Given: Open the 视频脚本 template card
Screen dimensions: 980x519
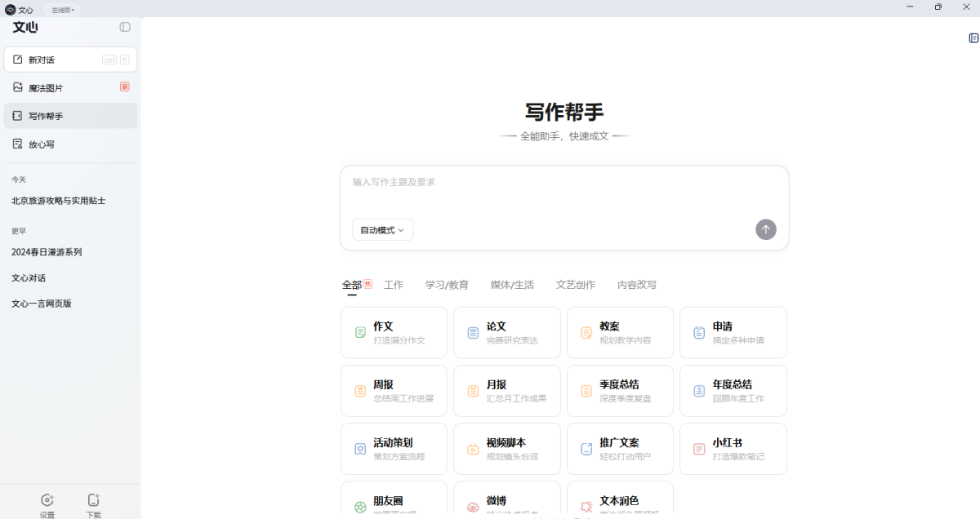Looking at the screenshot, I should 506,449.
